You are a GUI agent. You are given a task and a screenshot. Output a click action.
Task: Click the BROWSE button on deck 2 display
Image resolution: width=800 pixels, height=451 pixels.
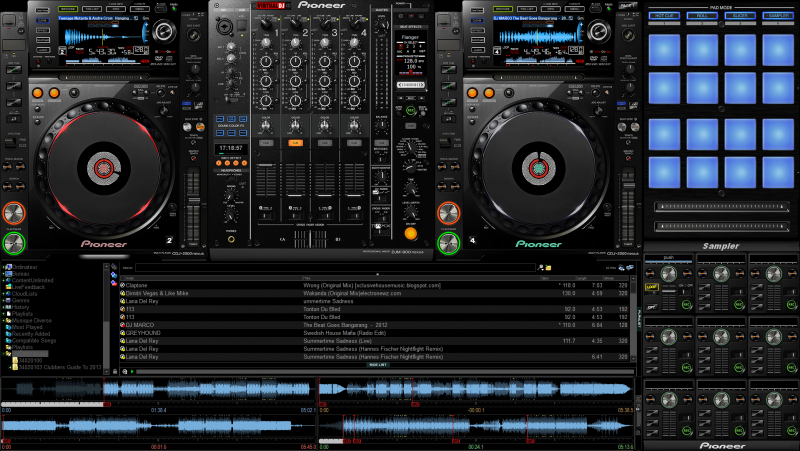click(x=68, y=9)
